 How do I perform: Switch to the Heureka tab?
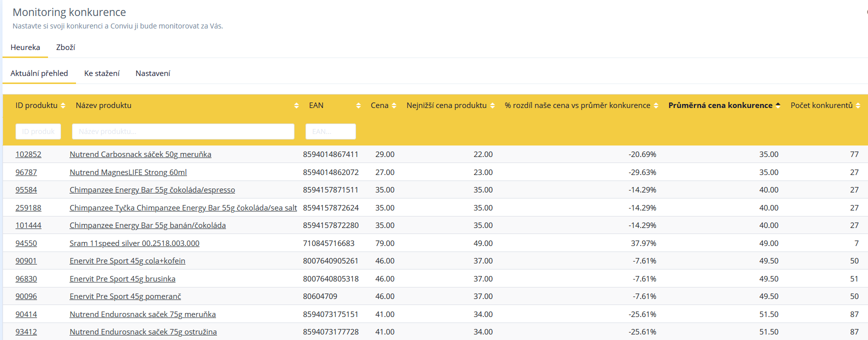[25, 47]
